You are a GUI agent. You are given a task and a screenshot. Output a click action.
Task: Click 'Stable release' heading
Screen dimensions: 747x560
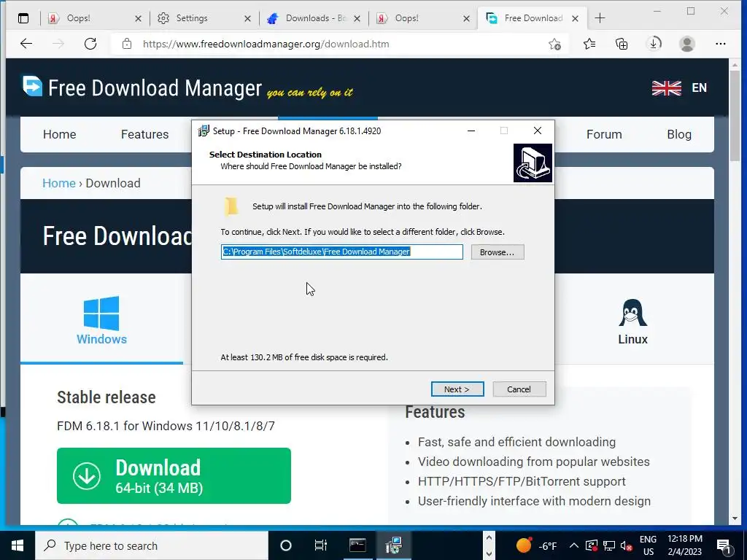(x=107, y=397)
